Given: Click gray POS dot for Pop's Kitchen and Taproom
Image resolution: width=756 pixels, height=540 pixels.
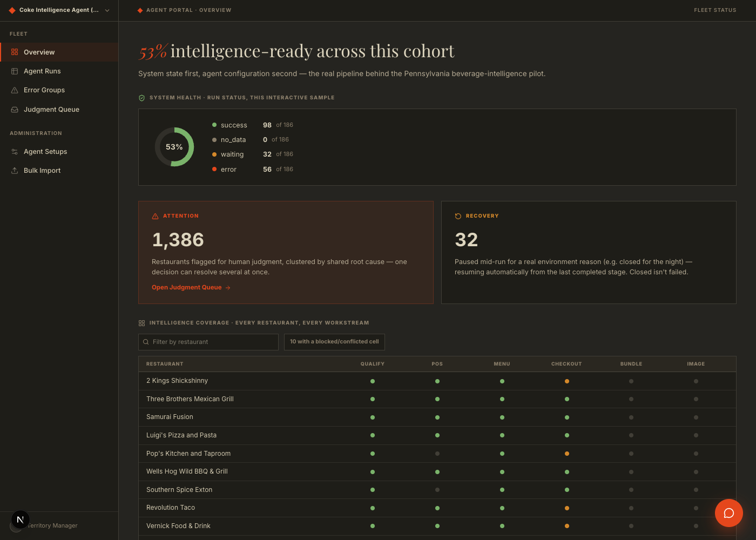Looking at the screenshot, I should point(437,454).
